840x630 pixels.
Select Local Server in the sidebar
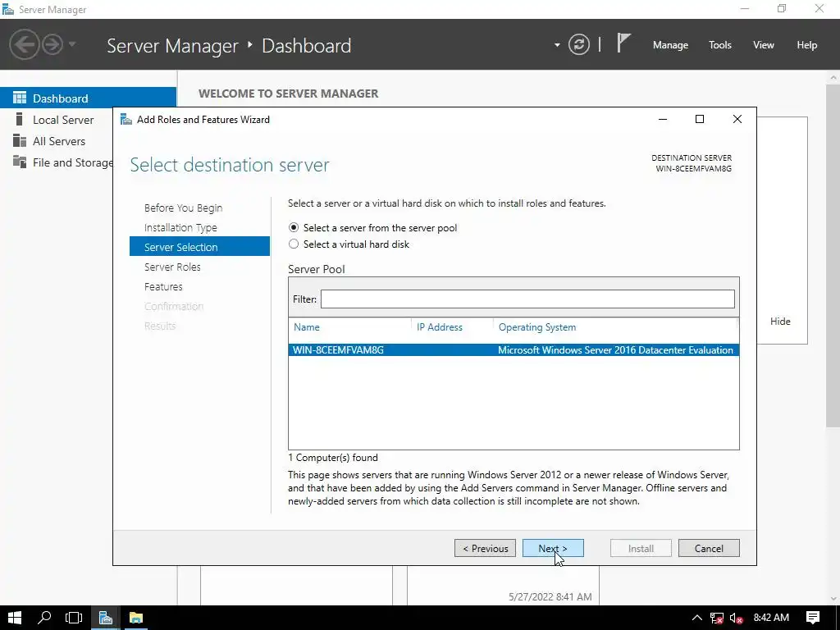(x=63, y=120)
